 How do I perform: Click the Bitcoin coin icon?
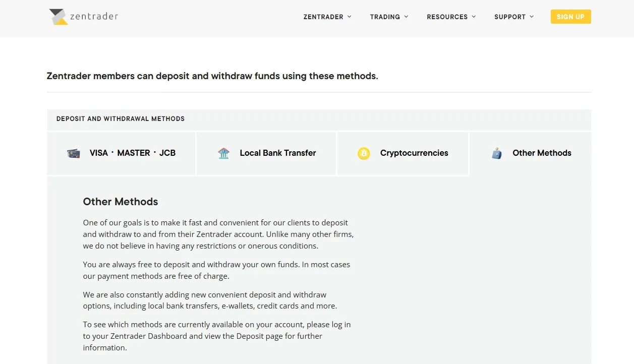click(x=364, y=153)
